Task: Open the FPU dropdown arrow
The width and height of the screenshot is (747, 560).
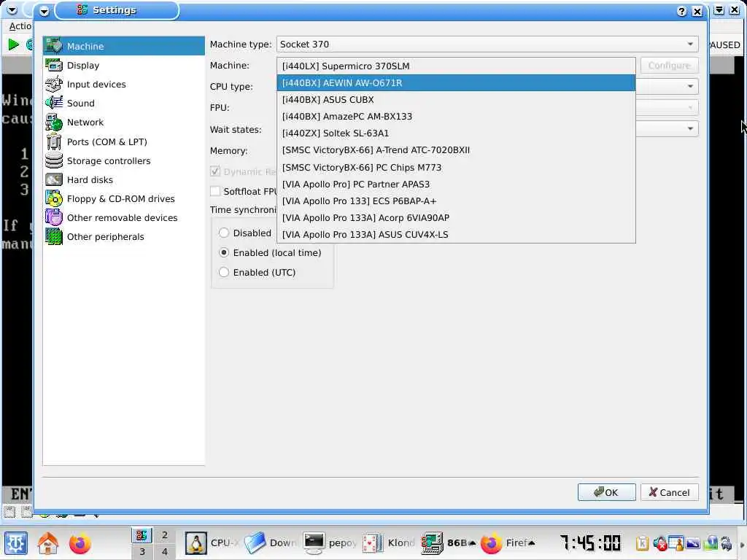Action: tap(690, 108)
